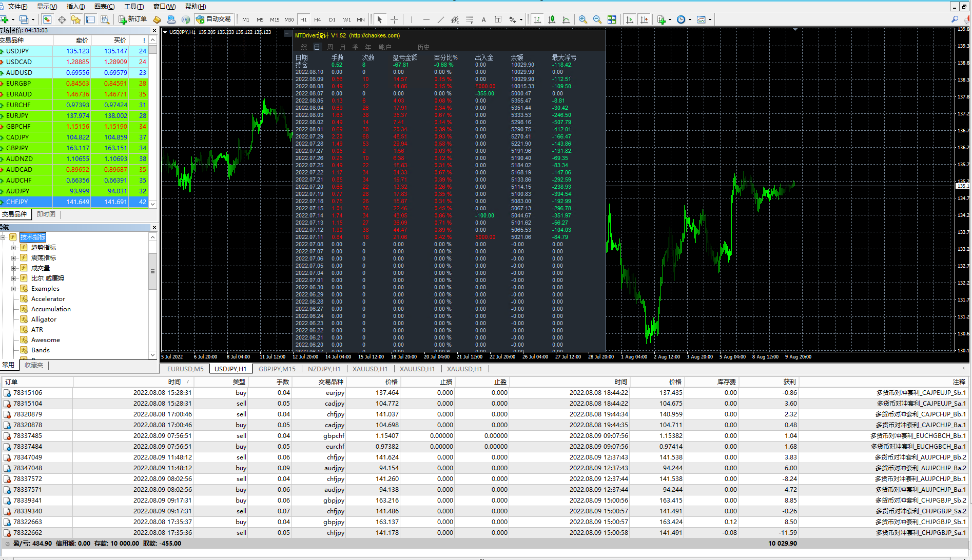Click the New Order (新订单) toolbar button
This screenshot has height=560, width=972.
(x=132, y=19)
